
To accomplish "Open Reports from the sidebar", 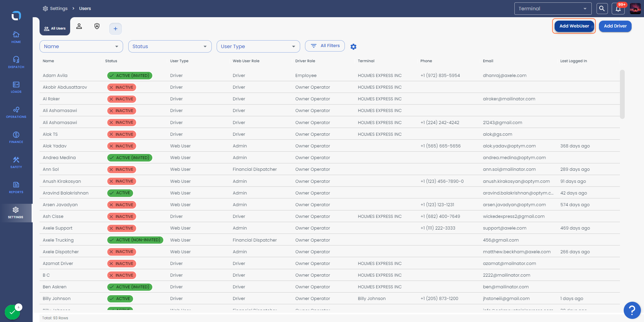I will pos(16,188).
